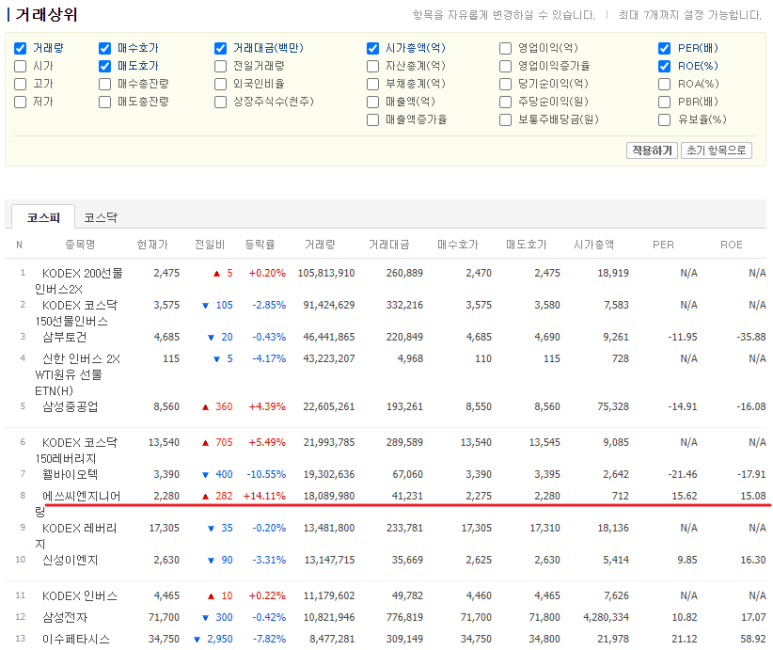Open the 삼부토건 stock page
Viewport: 773px width, 650px height.
[x=65, y=337]
